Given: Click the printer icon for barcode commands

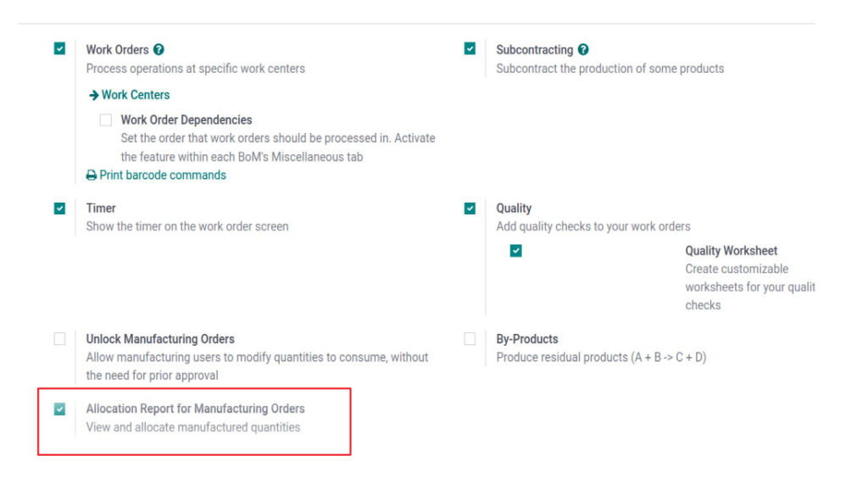Looking at the screenshot, I should pyautogui.click(x=92, y=175).
